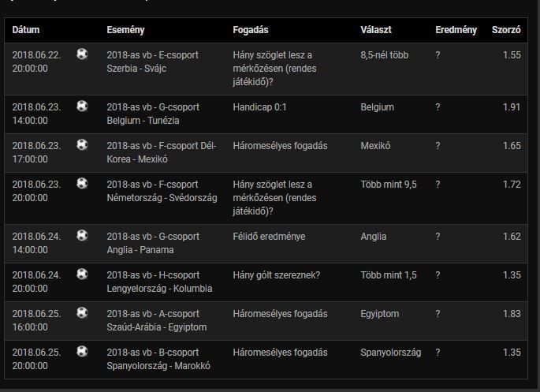
Task: Click the Esemény column header
Action: point(125,30)
